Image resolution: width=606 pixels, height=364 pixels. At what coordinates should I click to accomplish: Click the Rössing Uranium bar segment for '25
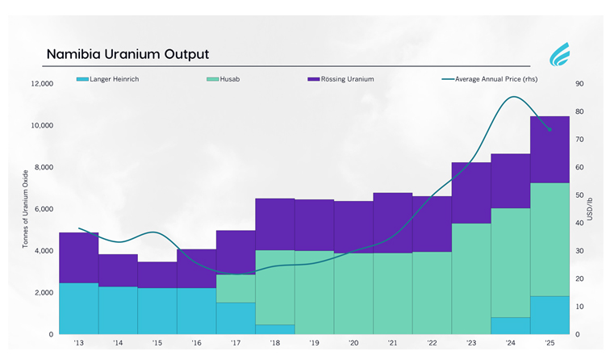coord(550,149)
